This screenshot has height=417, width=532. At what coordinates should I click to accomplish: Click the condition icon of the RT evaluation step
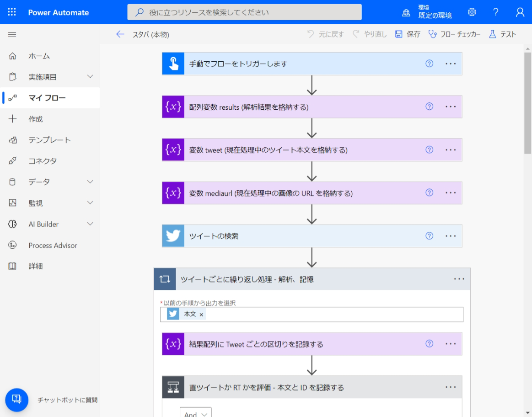pyautogui.click(x=173, y=387)
